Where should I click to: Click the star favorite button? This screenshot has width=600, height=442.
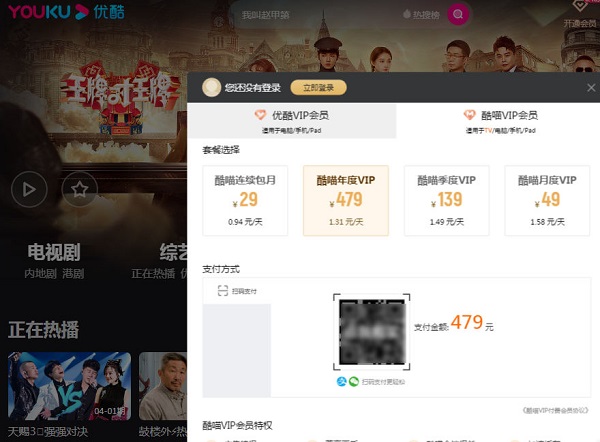point(80,187)
